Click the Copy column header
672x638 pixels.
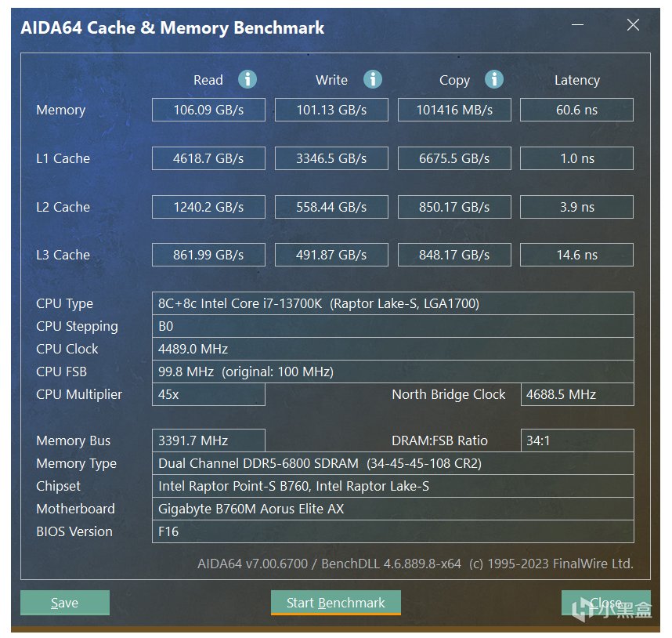click(x=455, y=81)
